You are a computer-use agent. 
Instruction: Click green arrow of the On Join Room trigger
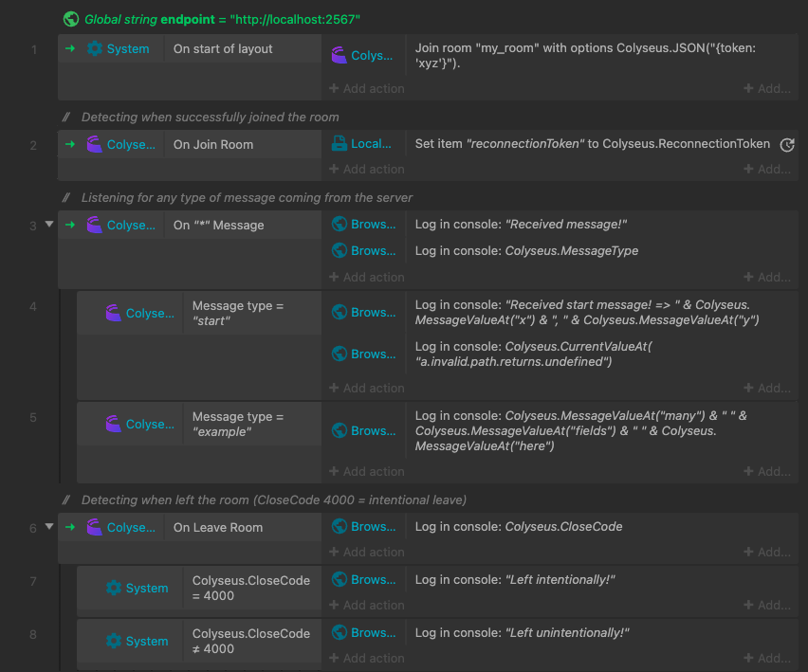pyautogui.click(x=70, y=145)
